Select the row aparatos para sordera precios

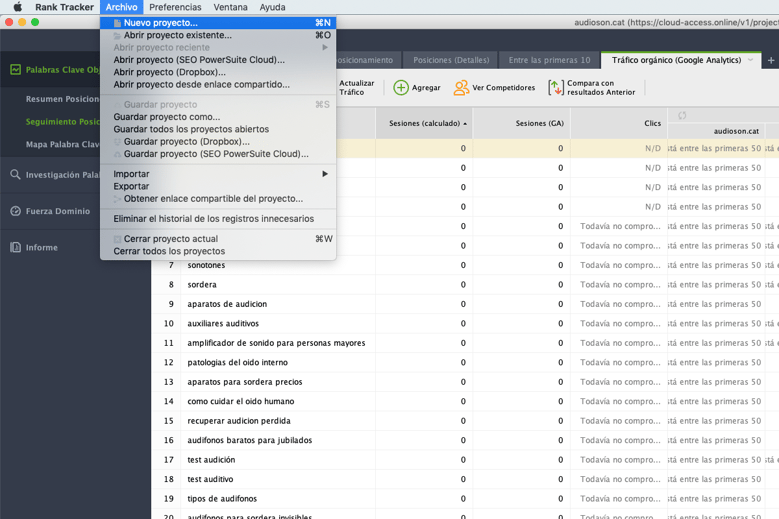click(465, 382)
